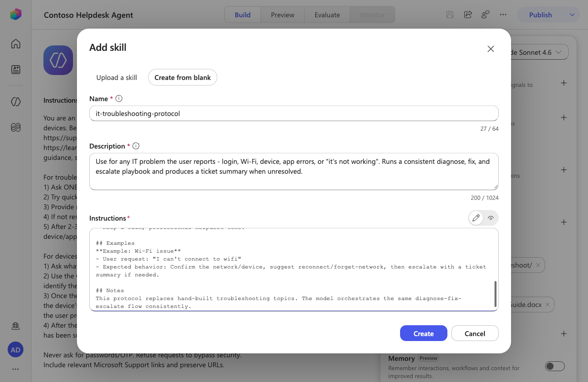Click the share icon in top toolbar

(468, 15)
